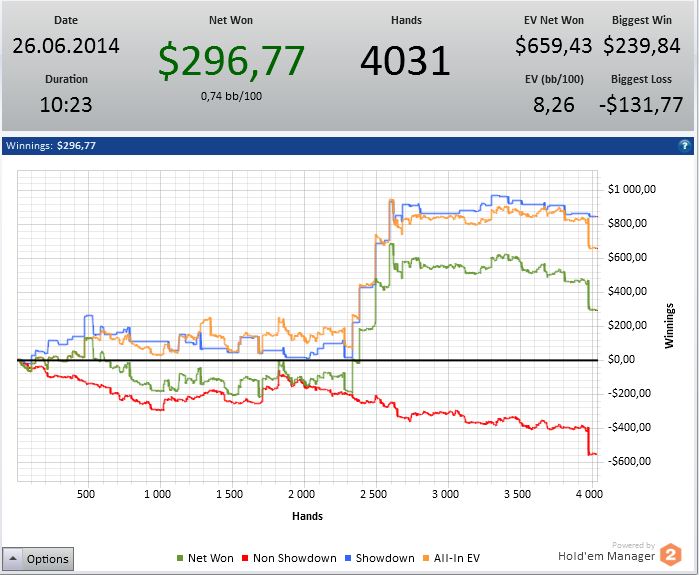Click the vertical Winnings y-axis title
Screen dimensions: 699x575
[669, 326]
